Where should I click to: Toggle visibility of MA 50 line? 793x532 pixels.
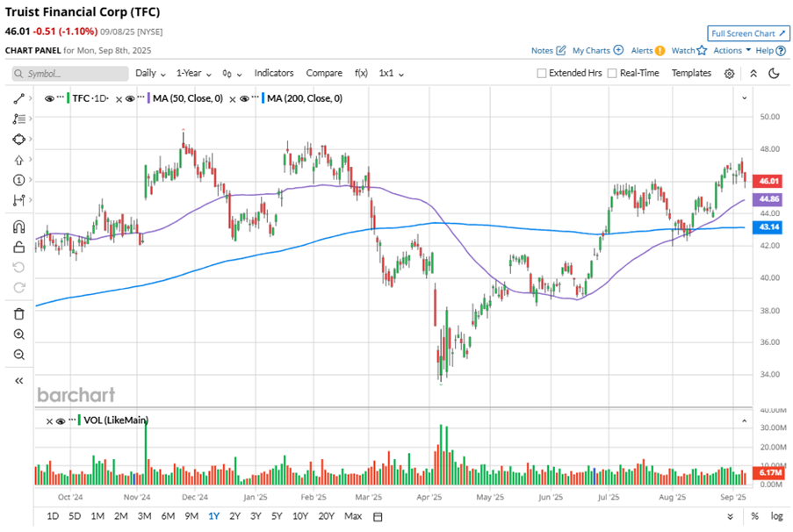point(130,98)
